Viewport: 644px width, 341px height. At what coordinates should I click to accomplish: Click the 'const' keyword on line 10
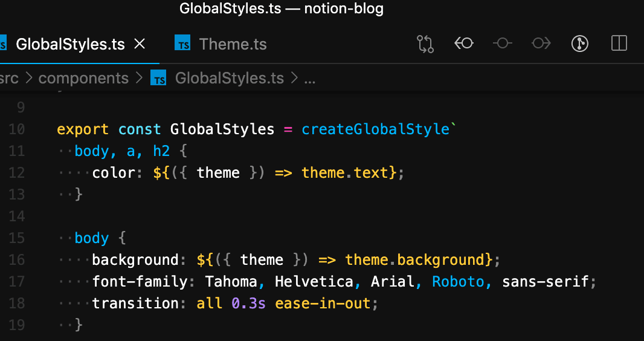point(140,129)
